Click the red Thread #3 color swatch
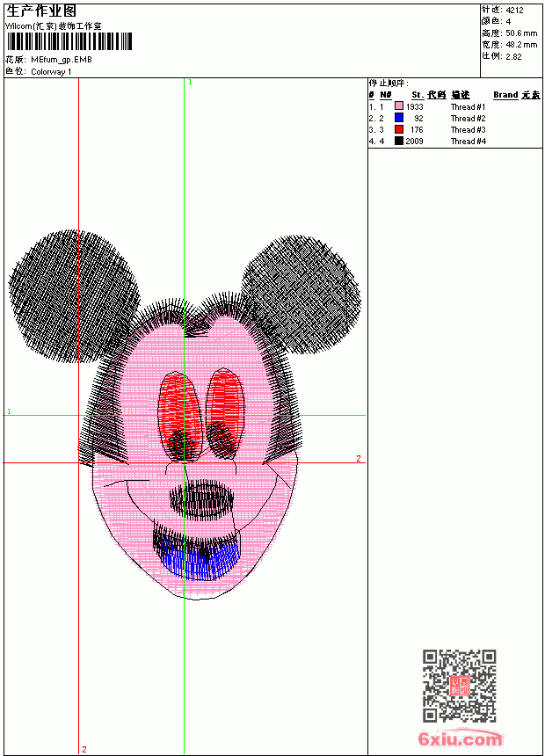 point(399,129)
